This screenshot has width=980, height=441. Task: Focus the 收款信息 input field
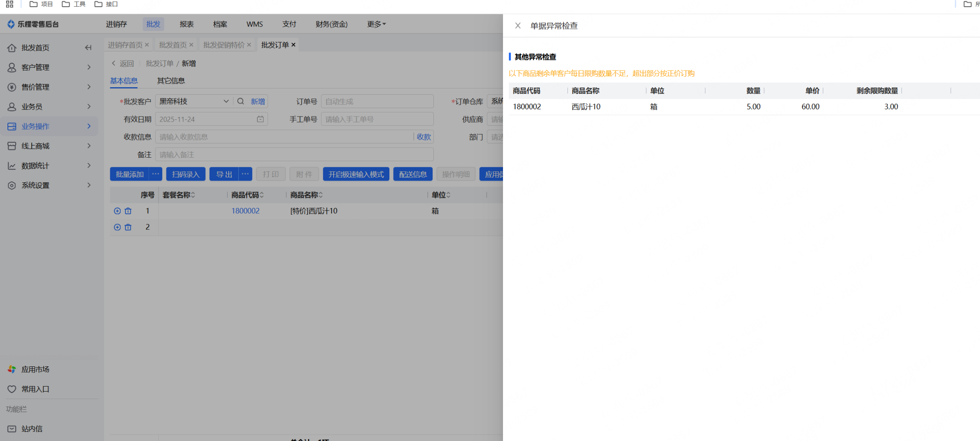coord(284,137)
